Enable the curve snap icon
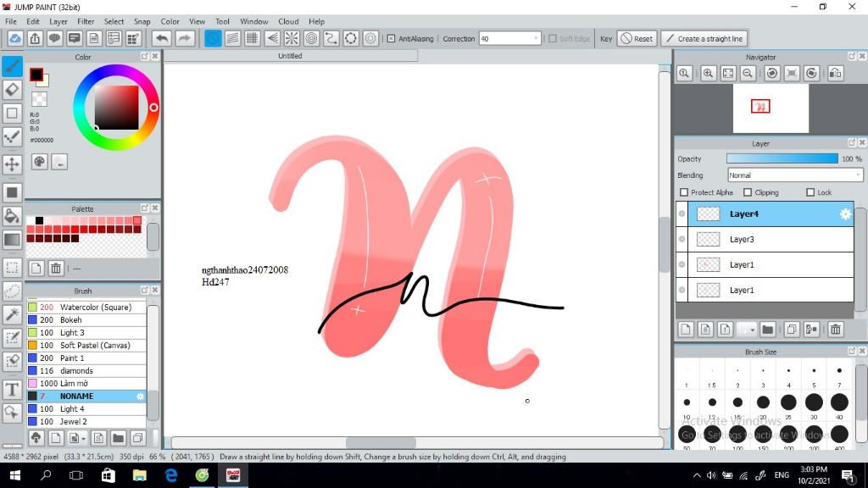The height and width of the screenshot is (488, 868). [331, 39]
